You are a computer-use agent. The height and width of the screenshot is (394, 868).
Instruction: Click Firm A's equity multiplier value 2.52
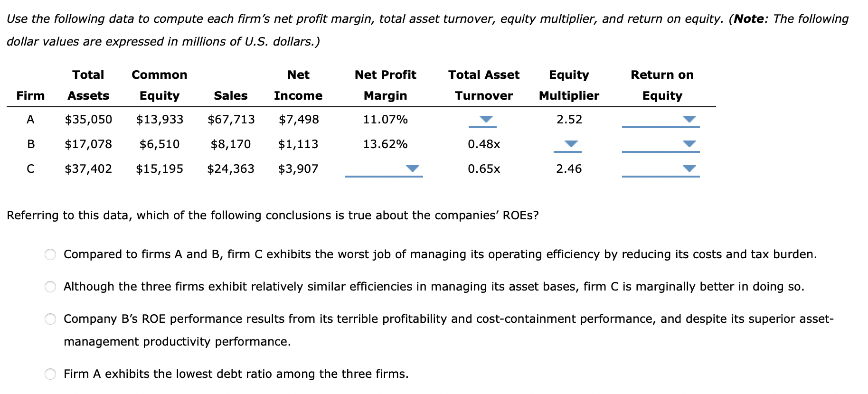coord(568,120)
